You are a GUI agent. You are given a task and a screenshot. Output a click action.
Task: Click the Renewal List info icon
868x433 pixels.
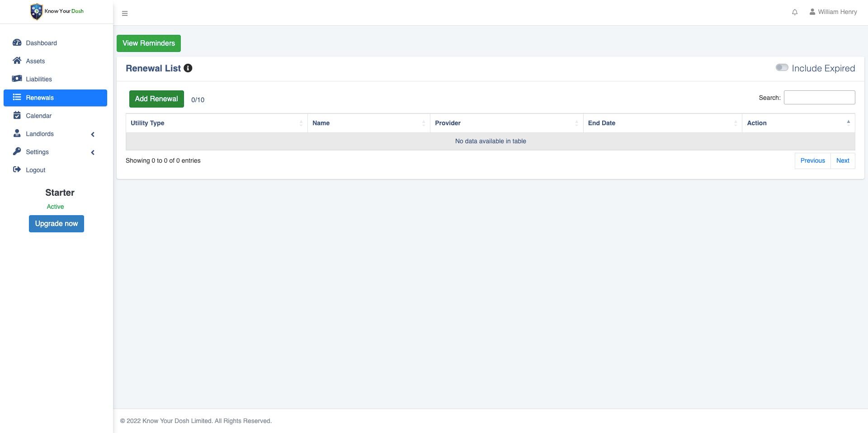pyautogui.click(x=188, y=68)
